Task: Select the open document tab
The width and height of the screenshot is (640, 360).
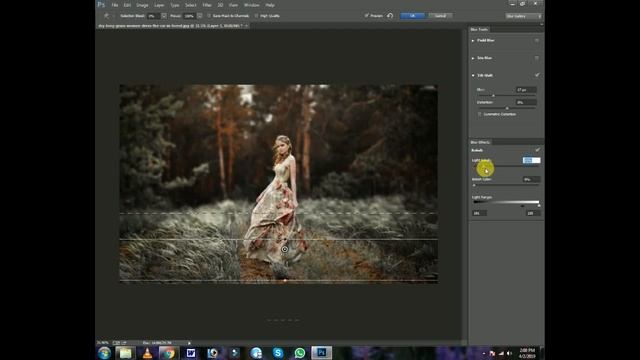Action: coord(172,26)
